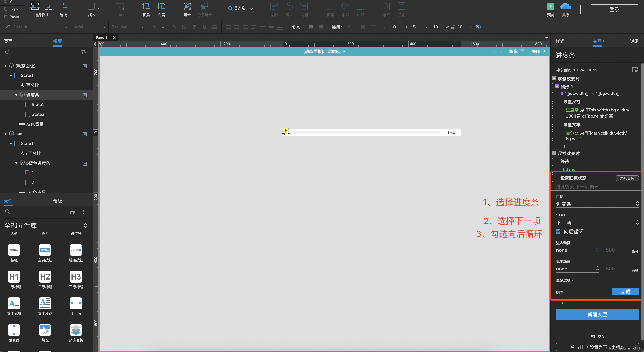Click the 删除 delete link
The height and width of the screenshot is (352, 644).
[559, 292]
